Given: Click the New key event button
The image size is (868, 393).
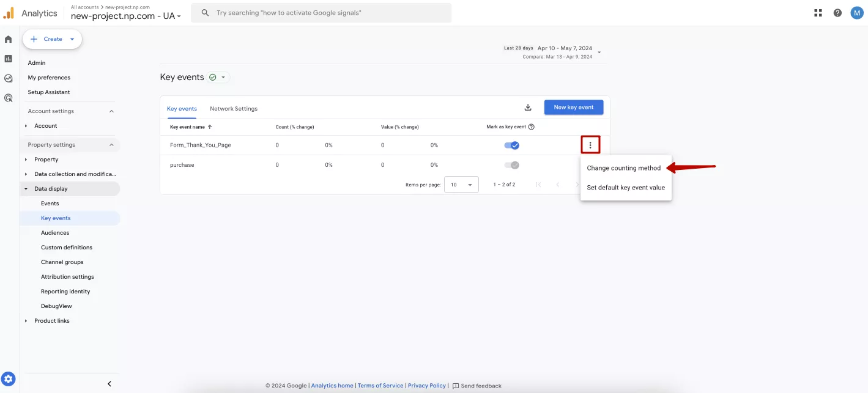Looking at the screenshot, I should coord(574,108).
